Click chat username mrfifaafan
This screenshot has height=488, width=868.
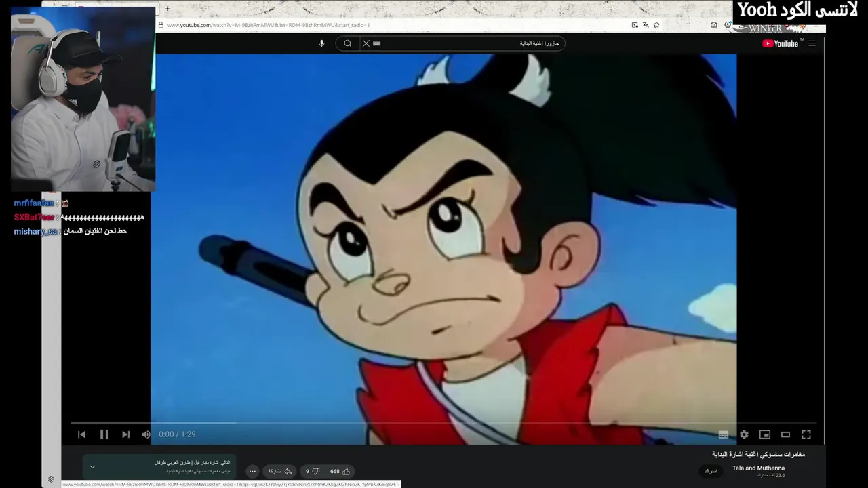(x=34, y=203)
